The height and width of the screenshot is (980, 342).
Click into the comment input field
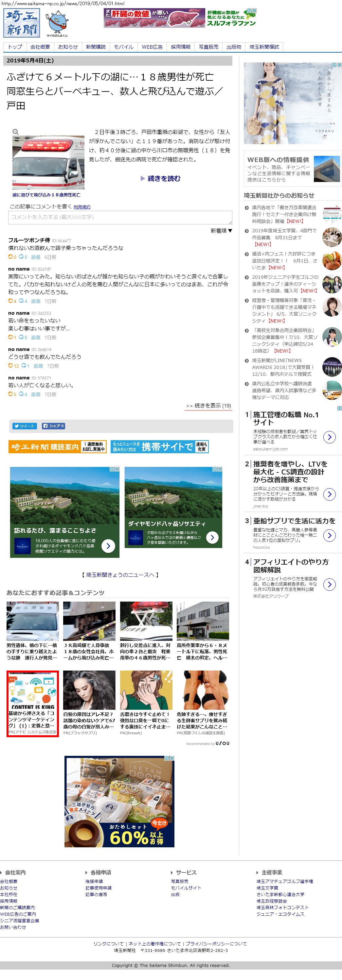point(120,217)
